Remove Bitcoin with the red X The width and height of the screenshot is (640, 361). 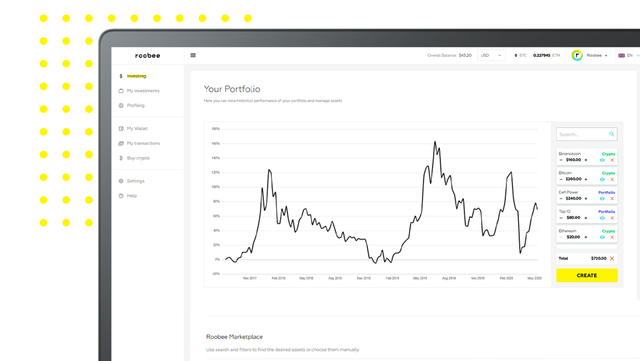pyautogui.click(x=612, y=179)
